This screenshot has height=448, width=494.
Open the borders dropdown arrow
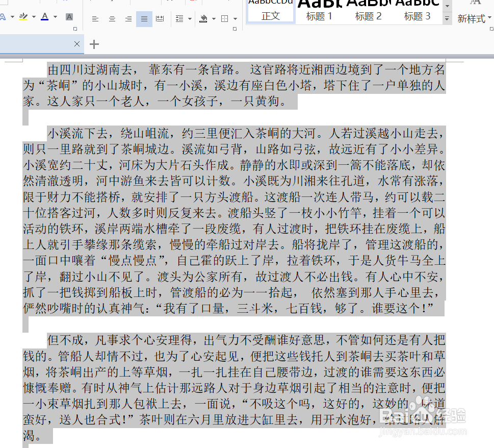tap(235, 19)
